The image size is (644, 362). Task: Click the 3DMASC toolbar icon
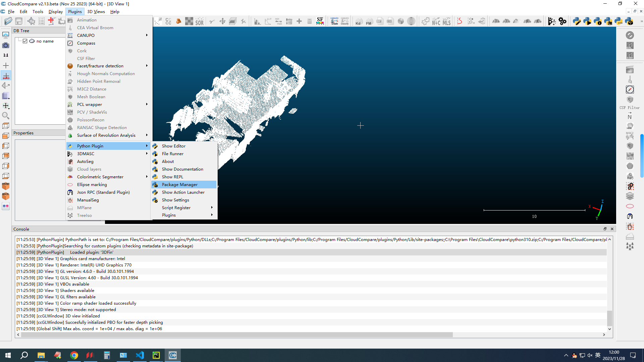pyautogui.click(x=552, y=21)
